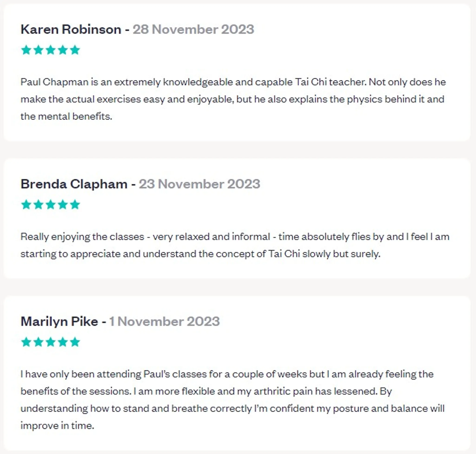Click fifth star in Karen Robinson's rating

pyautogui.click(x=75, y=50)
